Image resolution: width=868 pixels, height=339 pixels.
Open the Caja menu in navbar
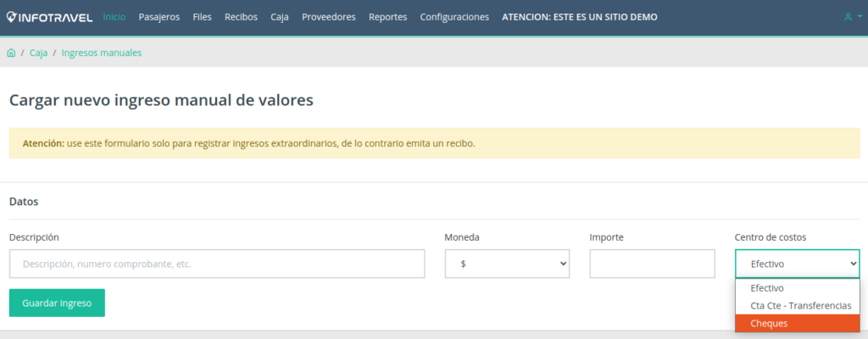pyautogui.click(x=280, y=17)
